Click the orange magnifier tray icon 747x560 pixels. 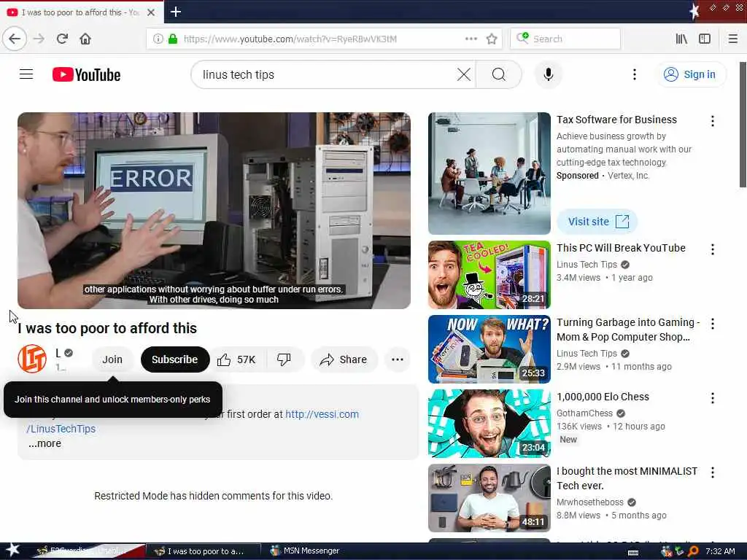tap(693, 551)
